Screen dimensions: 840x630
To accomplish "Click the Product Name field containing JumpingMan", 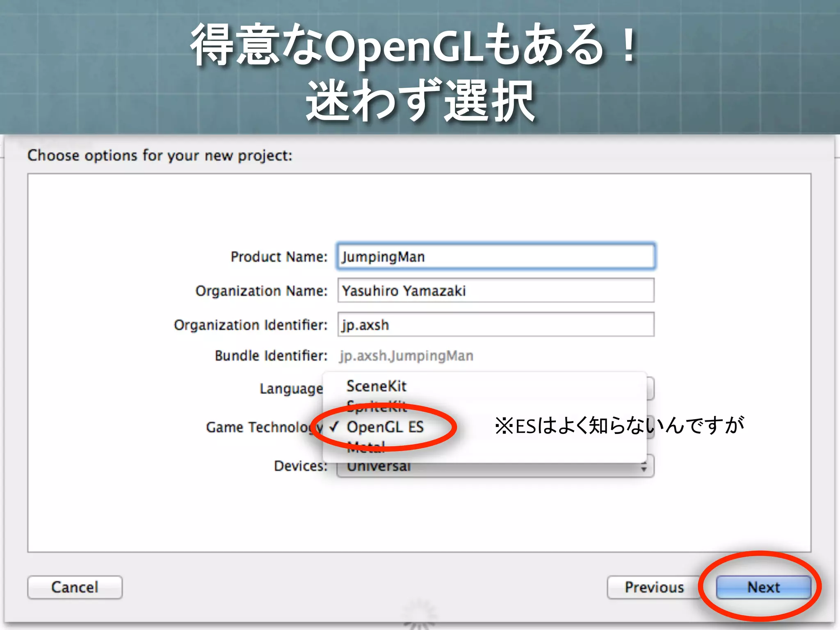I will [496, 257].
